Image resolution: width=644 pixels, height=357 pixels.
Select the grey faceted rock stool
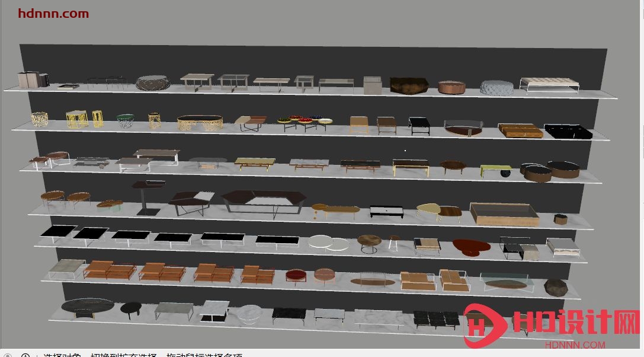tap(556, 288)
